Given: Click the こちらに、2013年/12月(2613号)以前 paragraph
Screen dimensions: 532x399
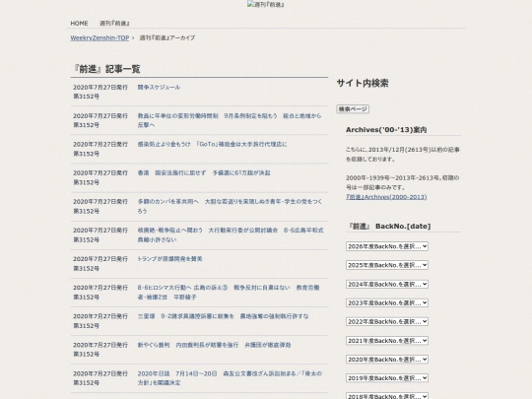Looking at the screenshot, I should [402, 155].
